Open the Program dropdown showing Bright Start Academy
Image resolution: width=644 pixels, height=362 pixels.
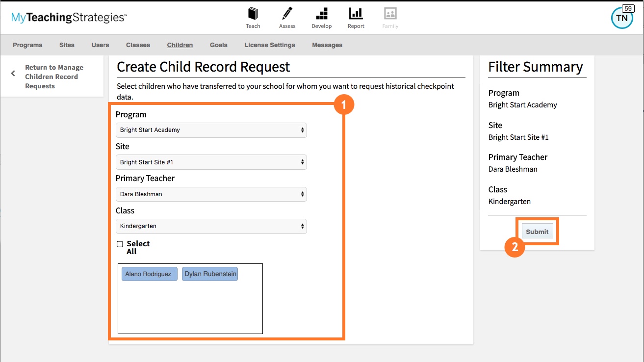[x=211, y=130]
